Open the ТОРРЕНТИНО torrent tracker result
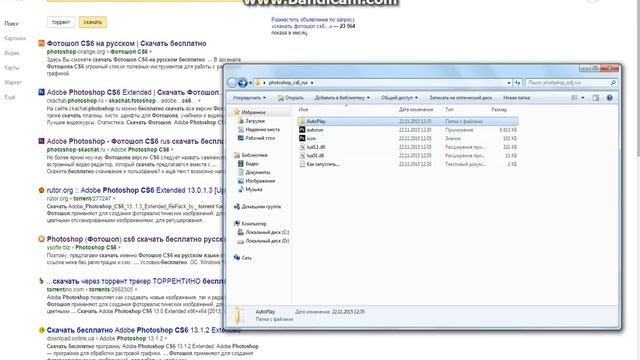Screen dimensions: 640x360 tap(136, 281)
